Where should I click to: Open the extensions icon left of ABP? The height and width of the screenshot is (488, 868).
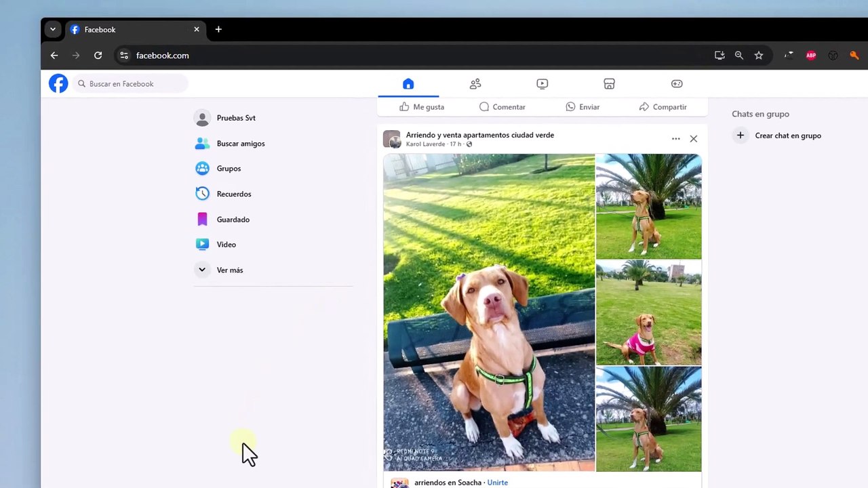[x=789, y=56]
